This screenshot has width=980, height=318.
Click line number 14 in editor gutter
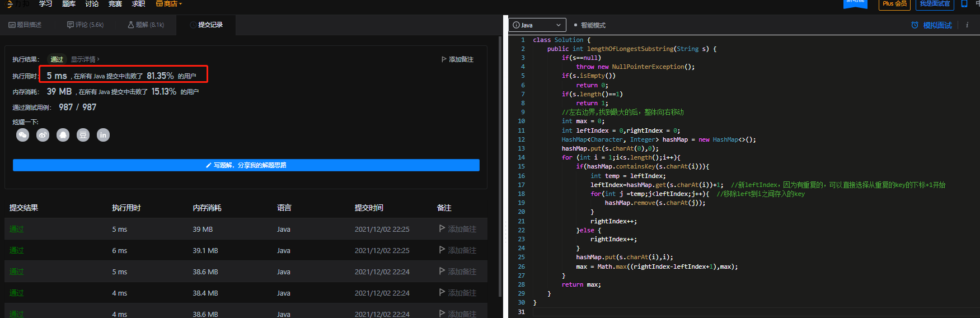(521, 157)
